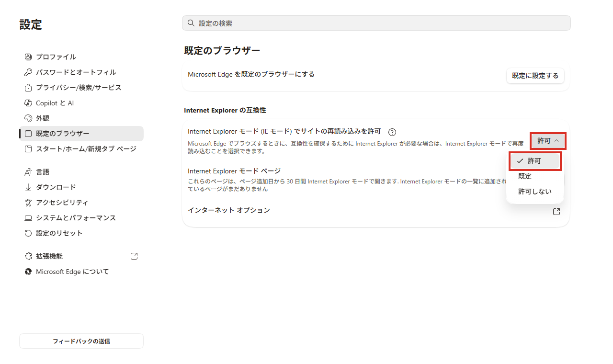The height and width of the screenshot is (364, 613).
Task: Click インターネット オプション row text
Action: pyautogui.click(x=229, y=210)
